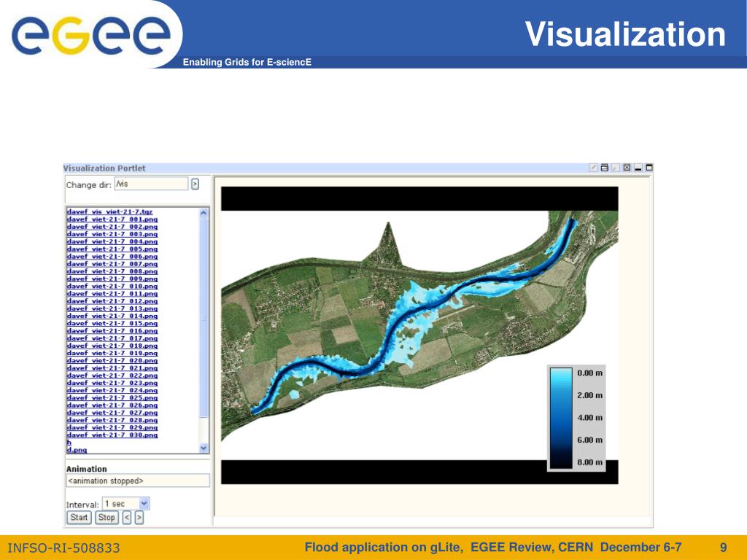Image resolution: width=747 pixels, height=560 pixels.
Task: Open davef_viet-21-7_013.png
Action: coord(112,308)
